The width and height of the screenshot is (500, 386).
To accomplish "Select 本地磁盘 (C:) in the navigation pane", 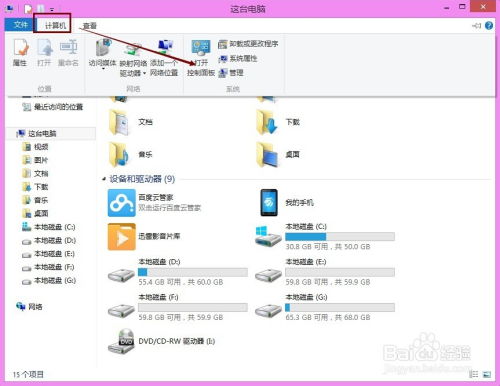I will click(49, 227).
